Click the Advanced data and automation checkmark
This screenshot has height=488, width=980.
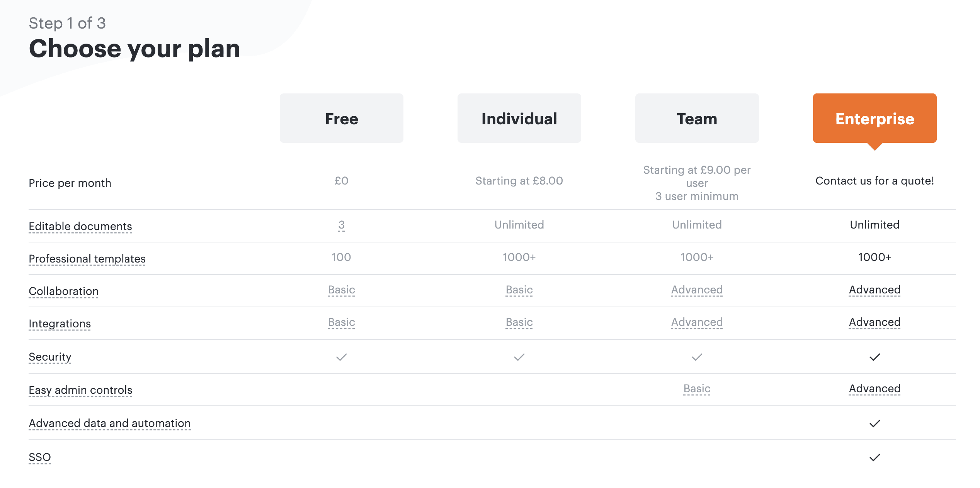click(875, 424)
